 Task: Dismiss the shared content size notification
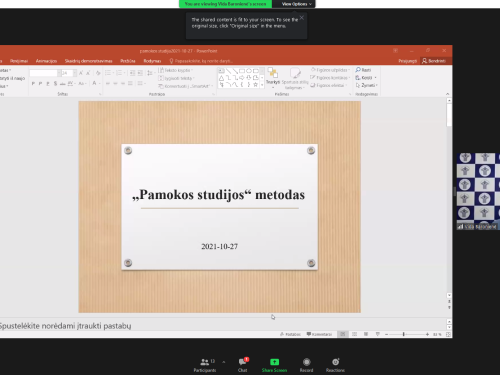302,18
